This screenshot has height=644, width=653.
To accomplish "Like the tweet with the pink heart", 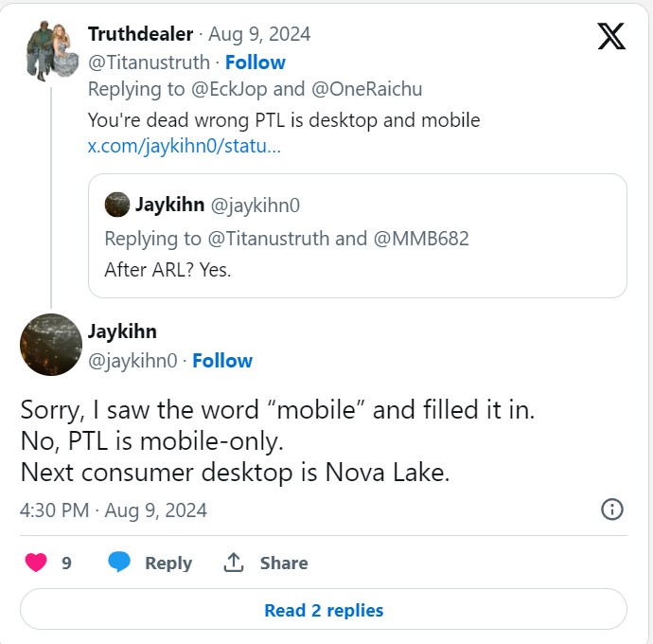I will (36, 563).
